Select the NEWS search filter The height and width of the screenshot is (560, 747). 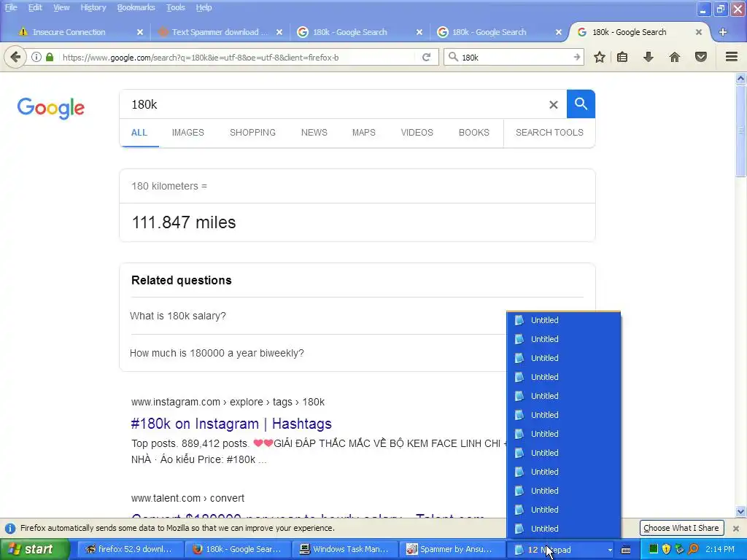pos(314,133)
